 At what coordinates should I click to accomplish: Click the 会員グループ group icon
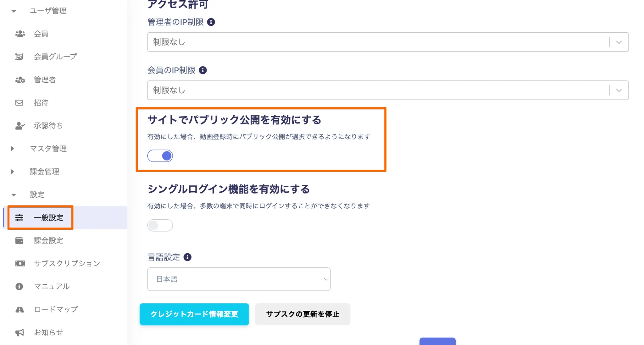tap(19, 57)
